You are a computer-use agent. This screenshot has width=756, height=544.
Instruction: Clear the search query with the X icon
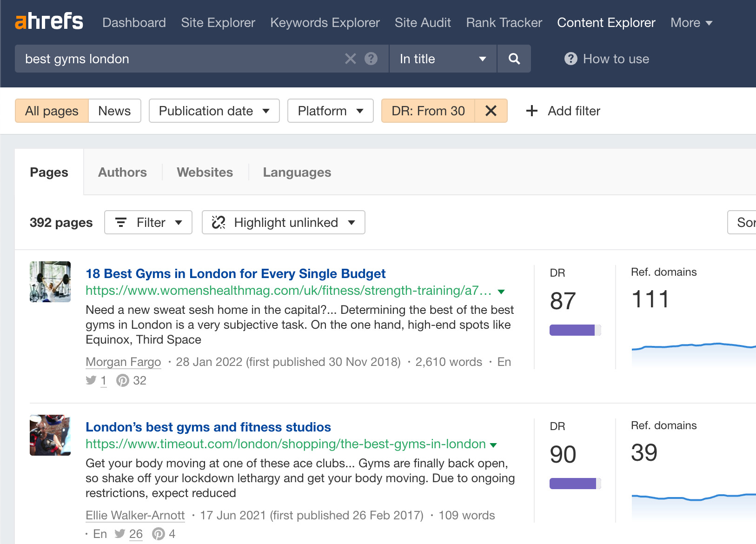[x=350, y=59]
